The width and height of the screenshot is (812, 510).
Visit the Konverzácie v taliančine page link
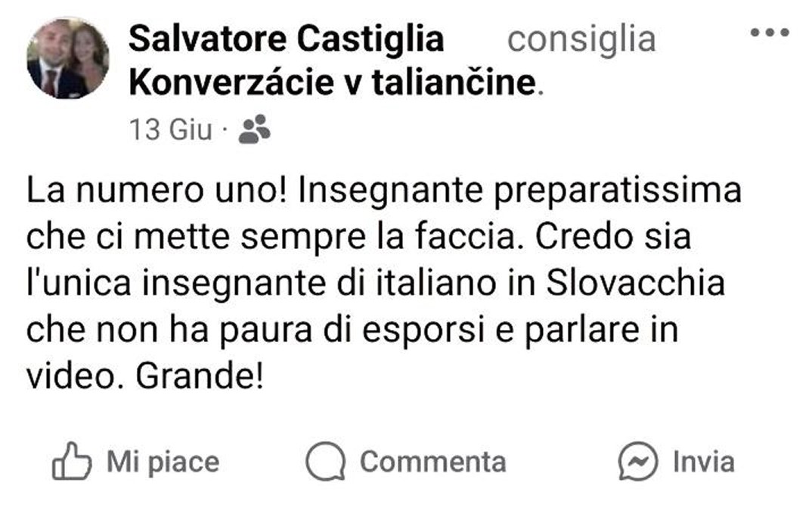point(333,83)
